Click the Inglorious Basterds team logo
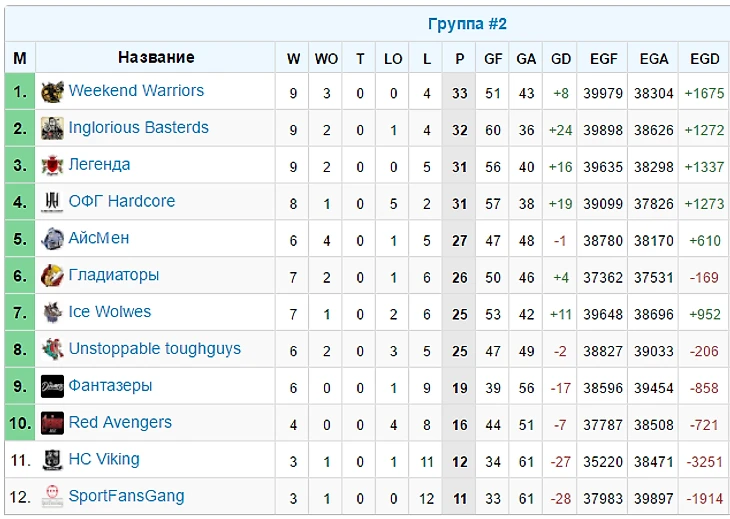The height and width of the screenshot is (519, 730). (52, 129)
